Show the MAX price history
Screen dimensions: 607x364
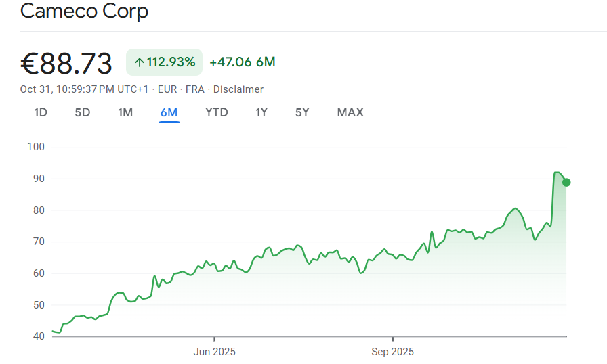point(350,112)
